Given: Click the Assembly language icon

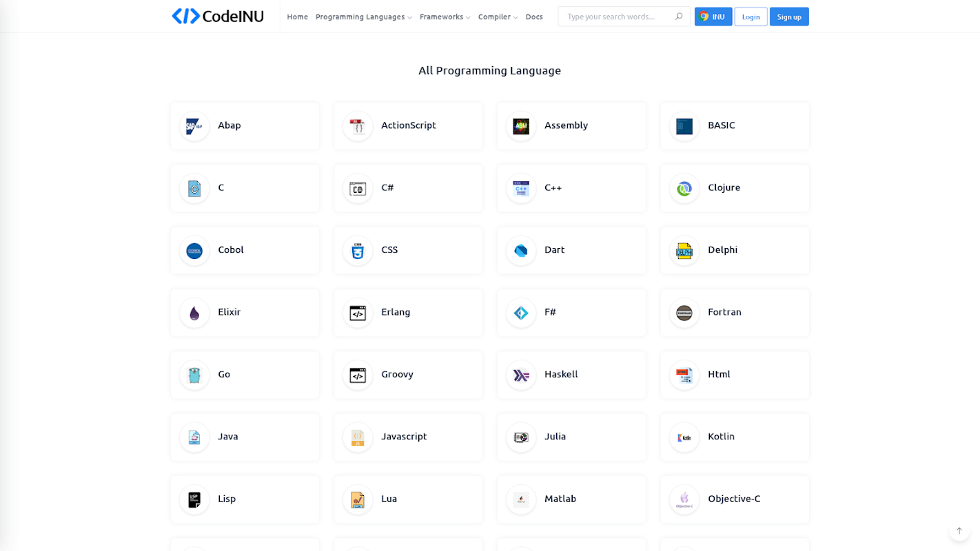Looking at the screenshot, I should (521, 126).
